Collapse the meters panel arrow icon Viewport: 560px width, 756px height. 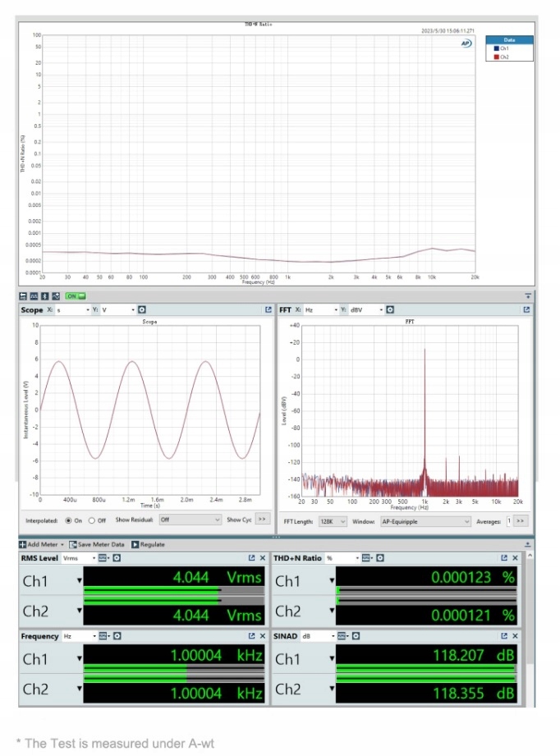528,544
